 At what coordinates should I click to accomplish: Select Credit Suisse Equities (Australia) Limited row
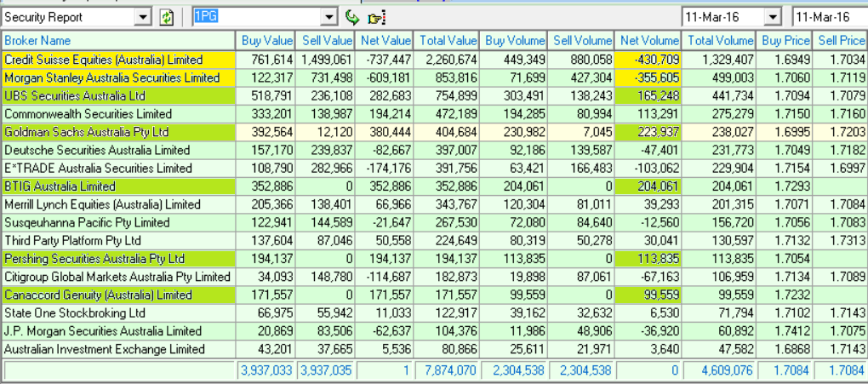434,60
